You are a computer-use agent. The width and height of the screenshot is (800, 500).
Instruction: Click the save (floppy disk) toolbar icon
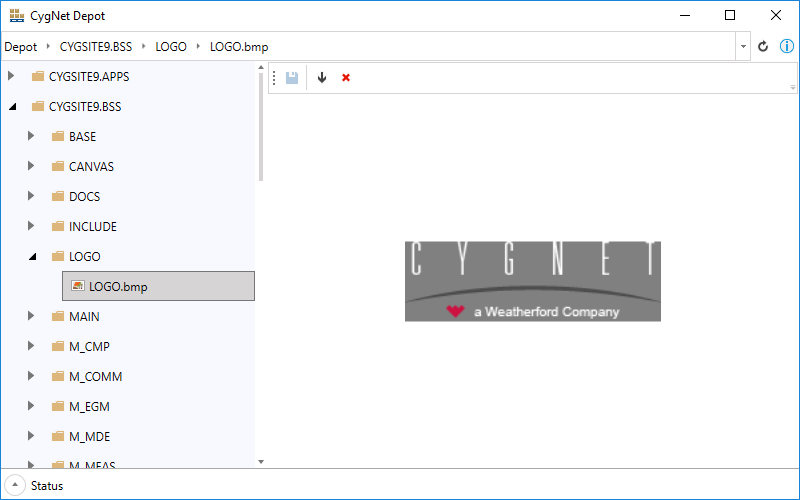292,78
